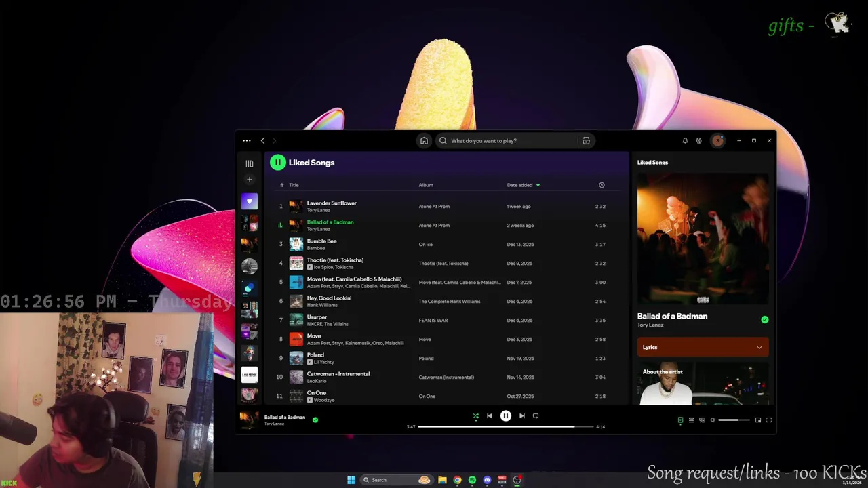Seek on the song progress bar
The height and width of the screenshot is (488, 868).
click(x=506, y=426)
